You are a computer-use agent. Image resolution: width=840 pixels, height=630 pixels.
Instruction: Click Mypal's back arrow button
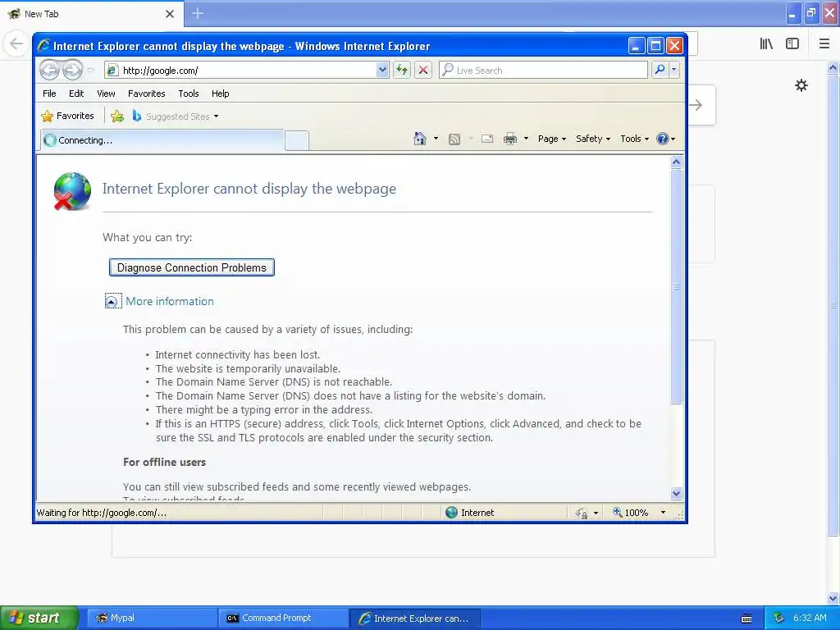pyautogui.click(x=16, y=44)
